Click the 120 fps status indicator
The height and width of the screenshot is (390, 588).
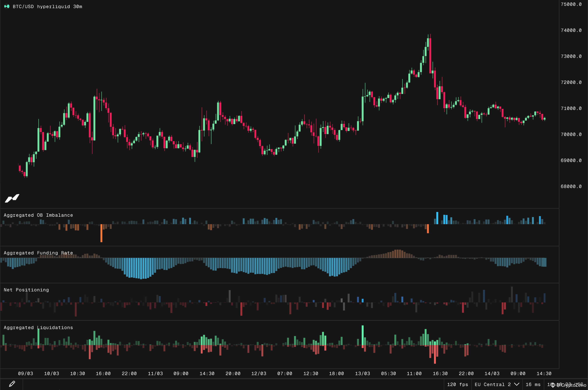457,385
